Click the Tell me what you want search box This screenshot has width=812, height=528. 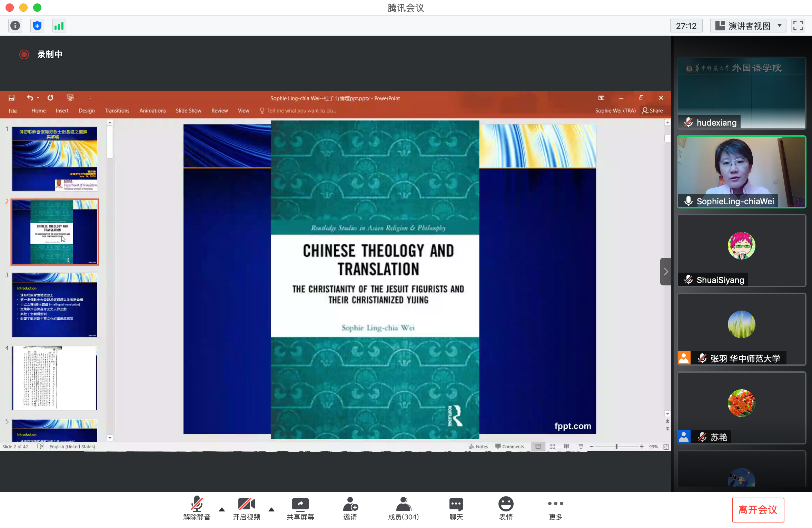tap(298, 110)
